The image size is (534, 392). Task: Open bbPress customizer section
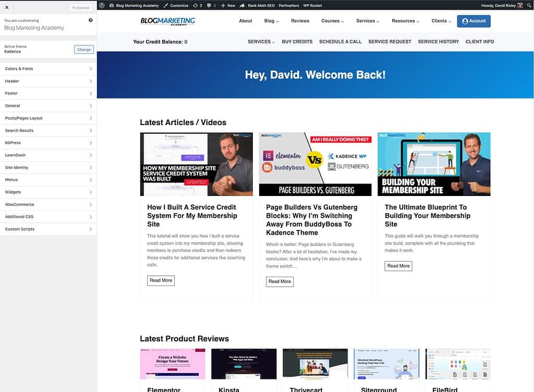coord(48,143)
